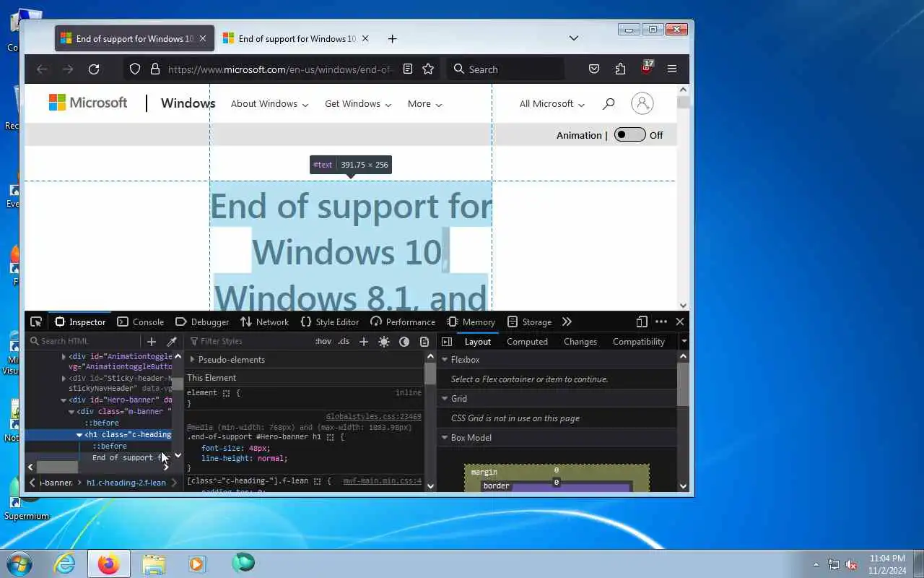
Task: Open Responsive Design Mode icon
Action: click(x=642, y=322)
